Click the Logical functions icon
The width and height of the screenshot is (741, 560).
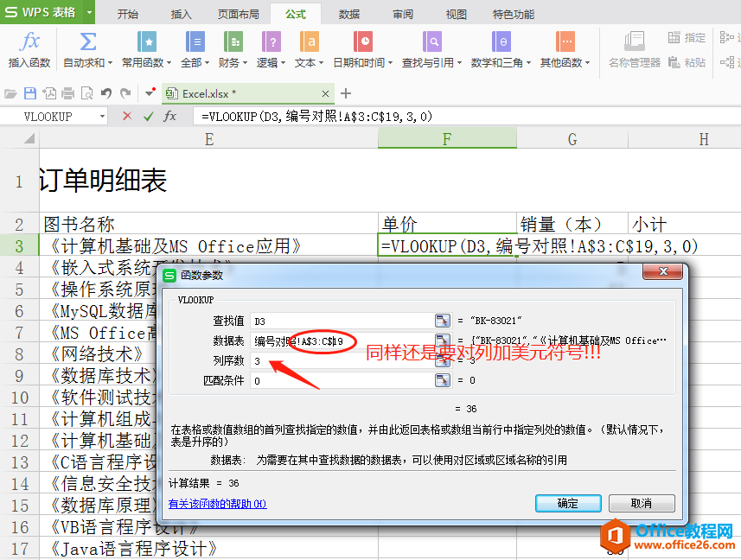coord(271,41)
